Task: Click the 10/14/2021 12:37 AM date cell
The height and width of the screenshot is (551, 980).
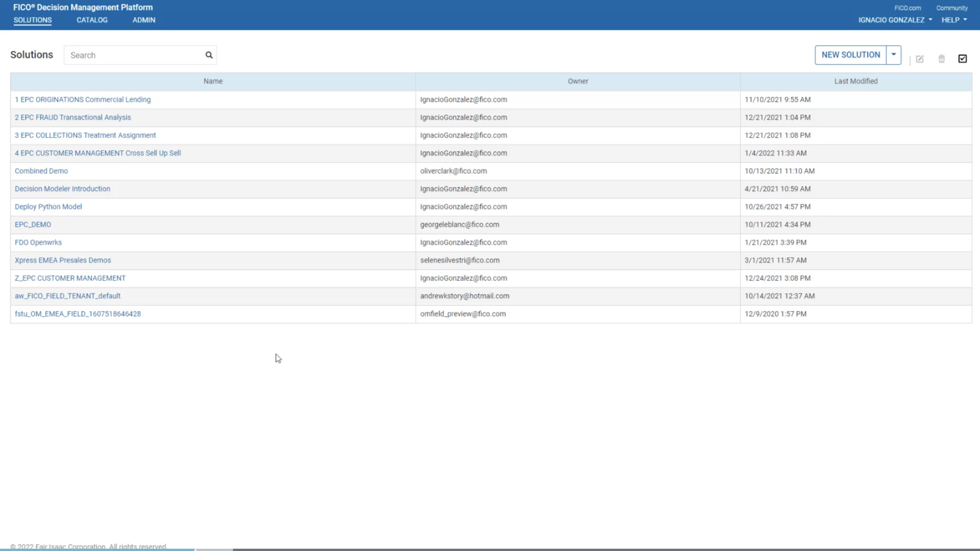Action: click(x=856, y=296)
